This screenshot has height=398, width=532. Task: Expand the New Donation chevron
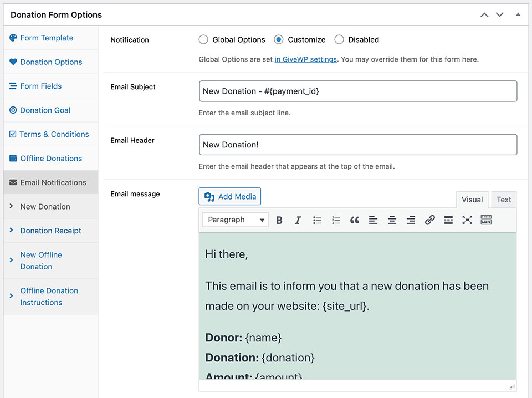11,206
